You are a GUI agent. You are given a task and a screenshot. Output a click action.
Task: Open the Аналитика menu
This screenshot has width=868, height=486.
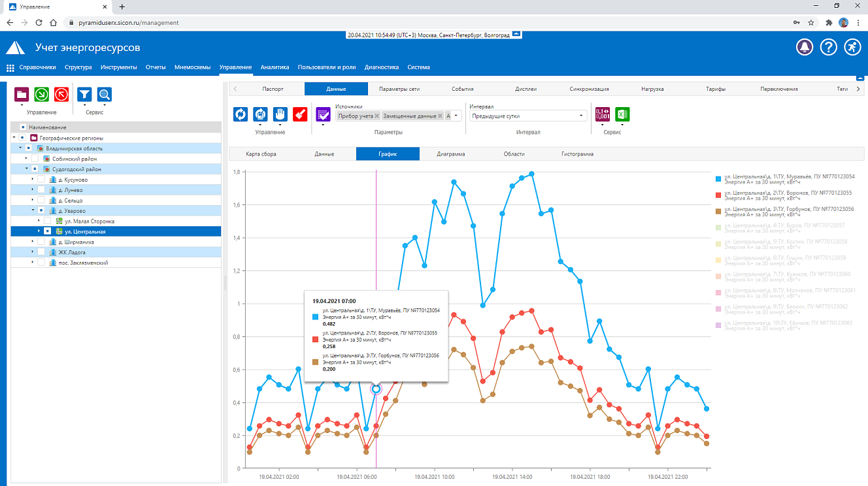[275, 67]
